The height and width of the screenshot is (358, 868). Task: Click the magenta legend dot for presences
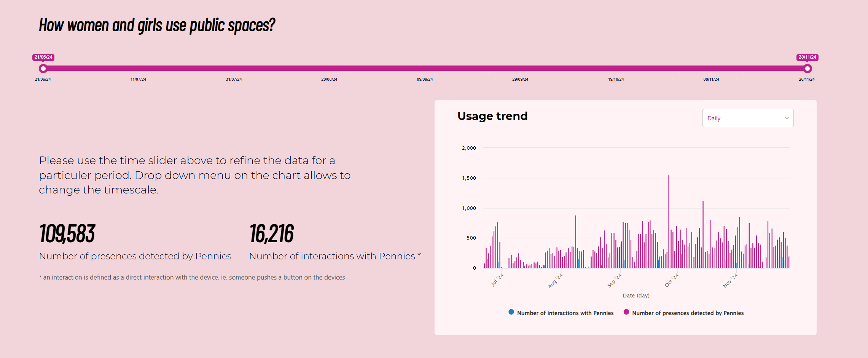[x=626, y=312]
